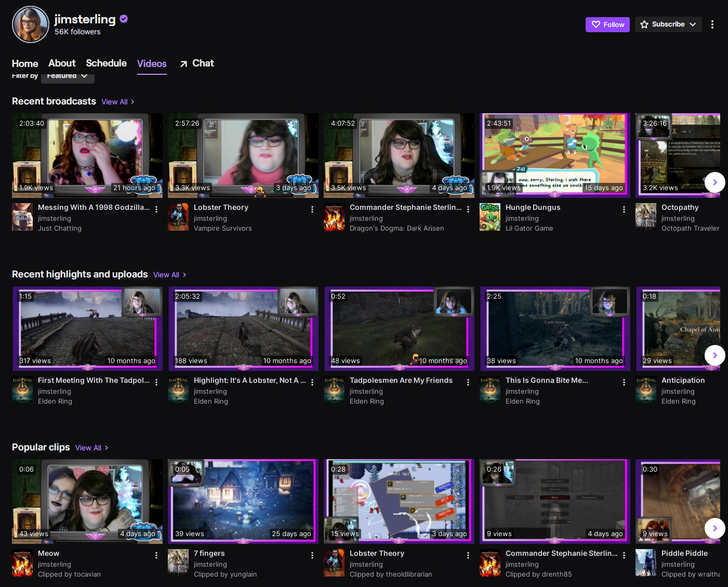This screenshot has height=587, width=728.
Task: Click the Octopath Traveler box art in broadcasts
Action: coord(646,217)
